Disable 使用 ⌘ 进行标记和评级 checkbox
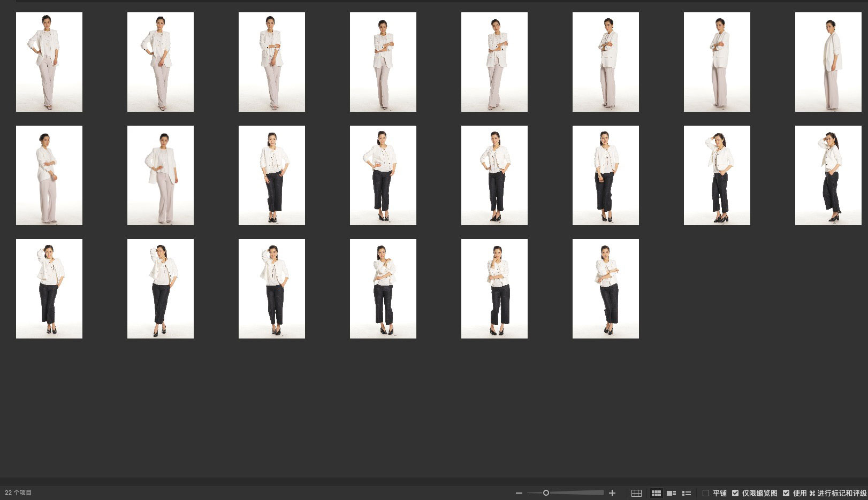Screen dimensions: 868x500 coord(786,493)
